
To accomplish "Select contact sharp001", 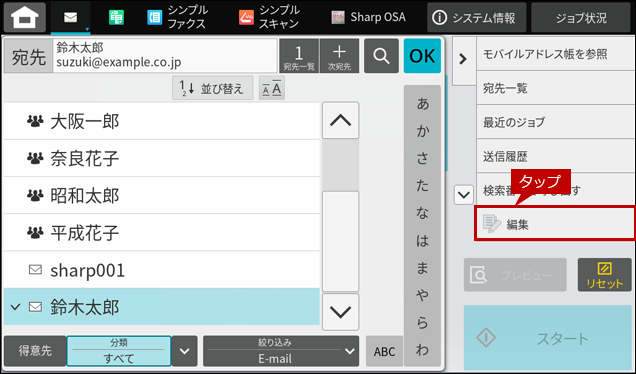I will coord(161,270).
